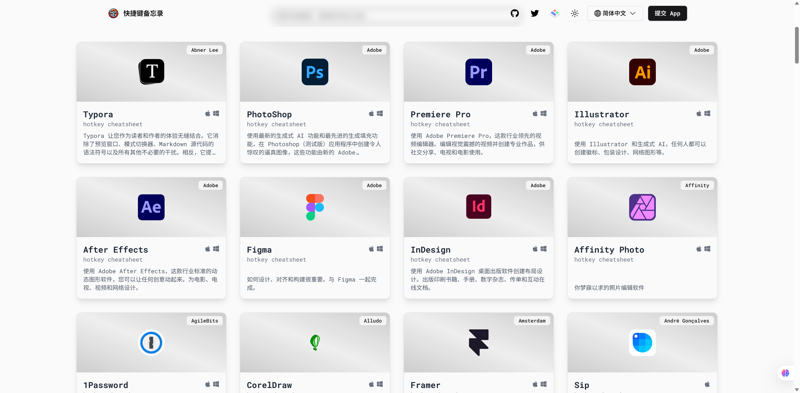Click the Adobe tag on Illustrator card
This screenshot has height=393, width=800.
tap(702, 50)
